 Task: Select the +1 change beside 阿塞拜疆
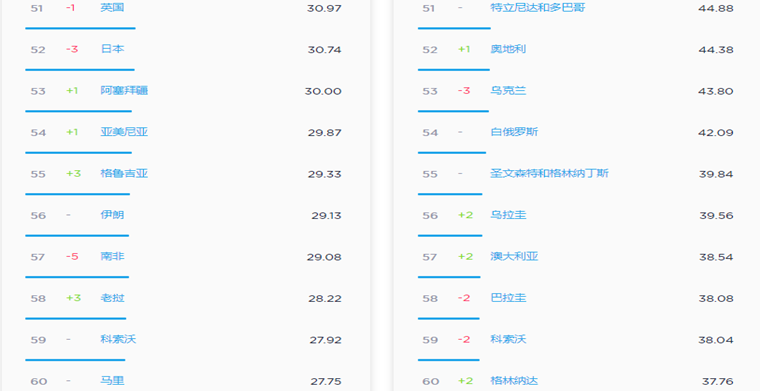point(72,91)
